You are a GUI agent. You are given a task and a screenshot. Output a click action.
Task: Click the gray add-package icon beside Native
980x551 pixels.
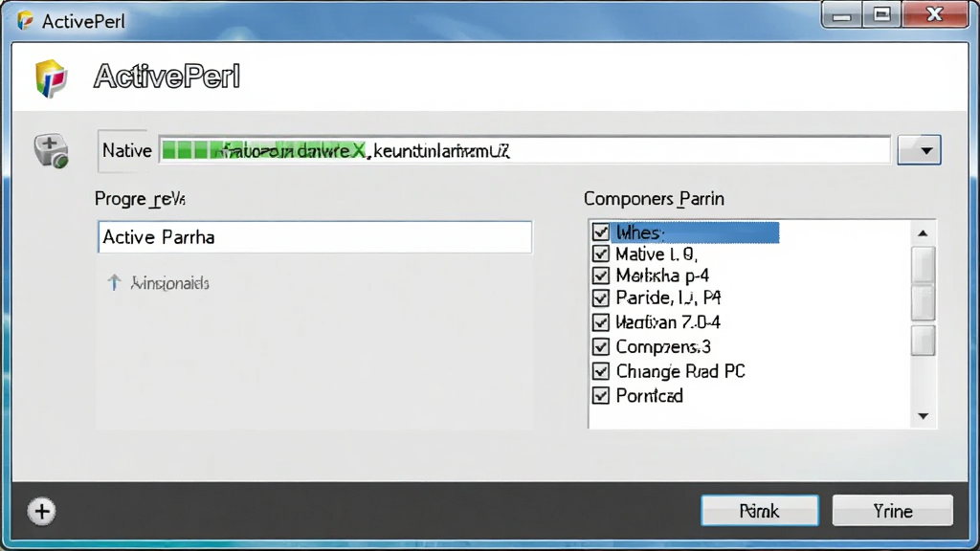(x=52, y=150)
